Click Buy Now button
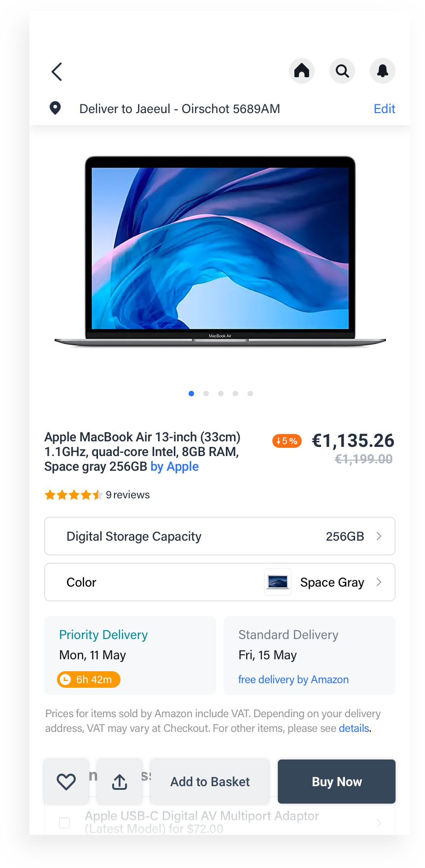 [x=337, y=782]
